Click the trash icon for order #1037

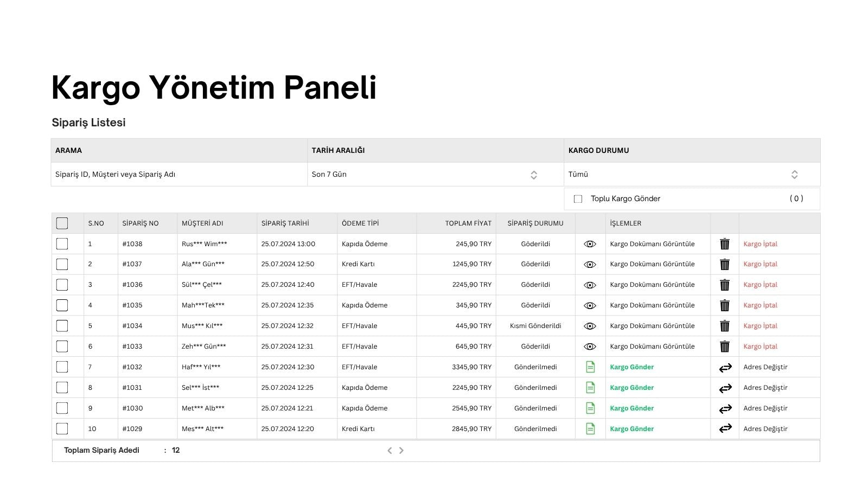pyautogui.click(x=724, y=265)
